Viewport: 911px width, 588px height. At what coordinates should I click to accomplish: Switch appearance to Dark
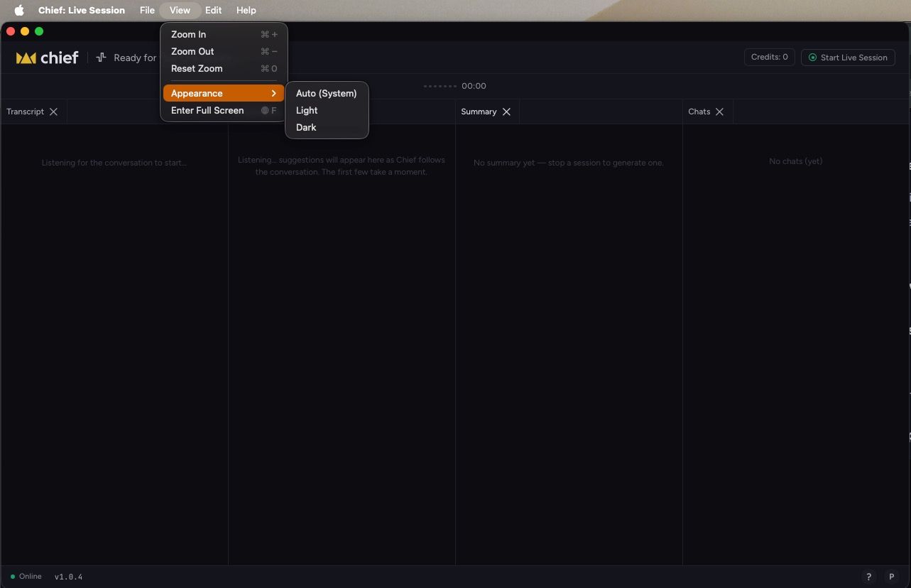[x=327, y=127]
